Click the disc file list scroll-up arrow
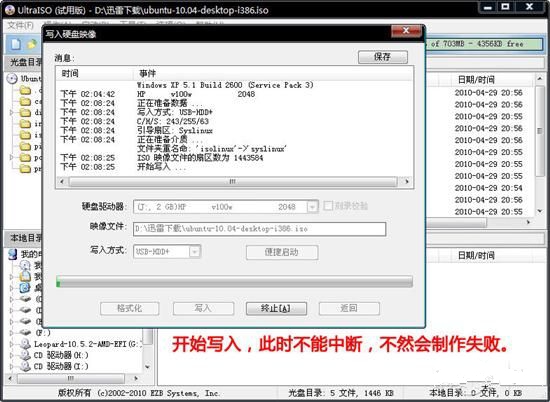 [x=539, y=78]
